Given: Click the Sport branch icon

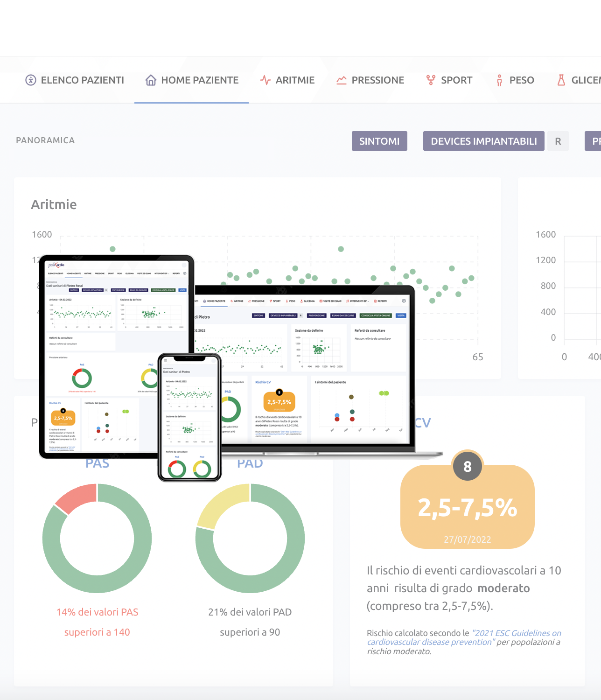Looking at the screenshot, I should pyautogui.click(x=431, y=80).
